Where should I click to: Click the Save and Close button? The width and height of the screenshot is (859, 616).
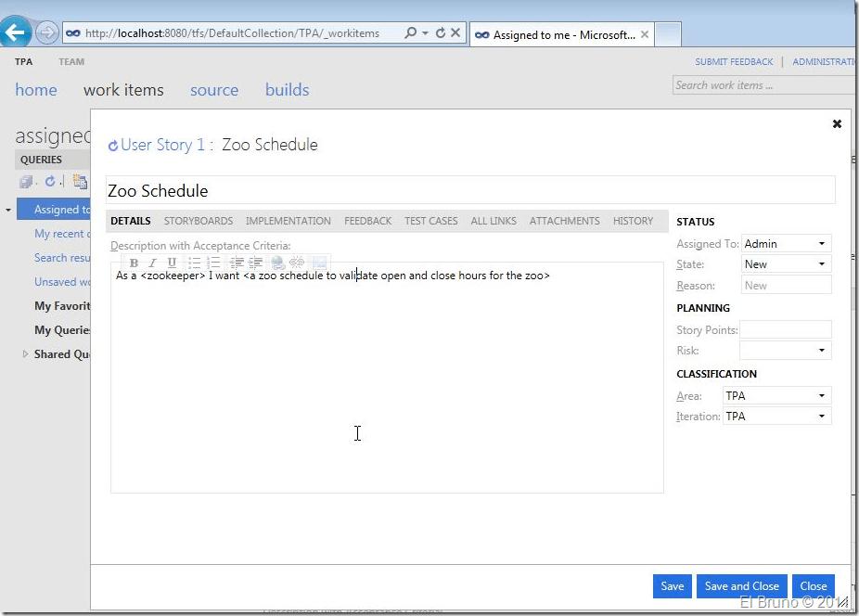(741, 586)
